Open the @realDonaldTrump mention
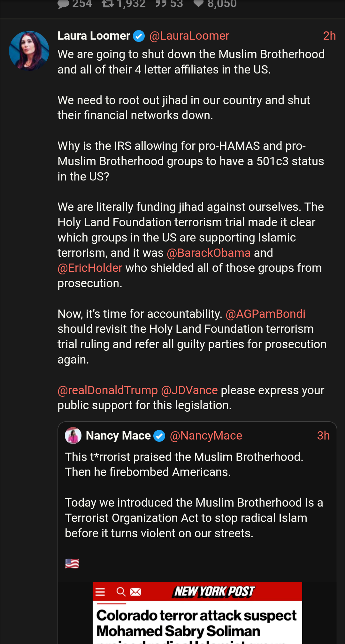The image size is (345, 644). tap(108, 390)
